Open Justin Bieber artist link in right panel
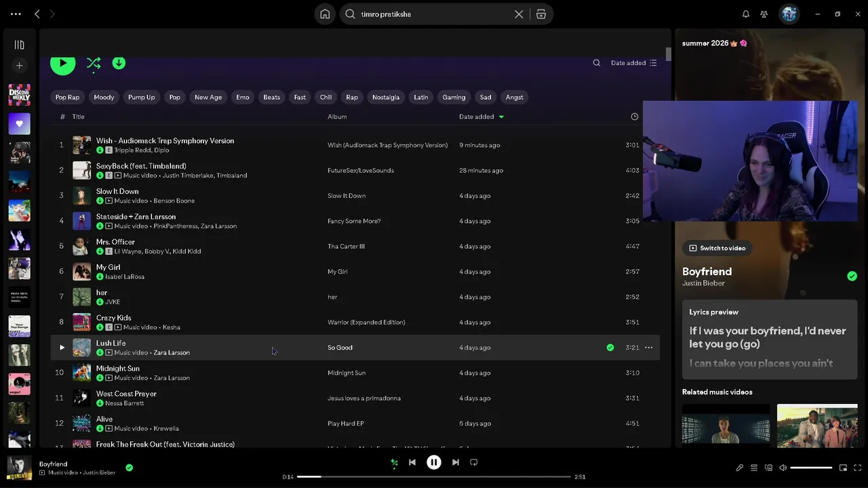The width and height of the screenshot is (868, 488). point(703,283)
